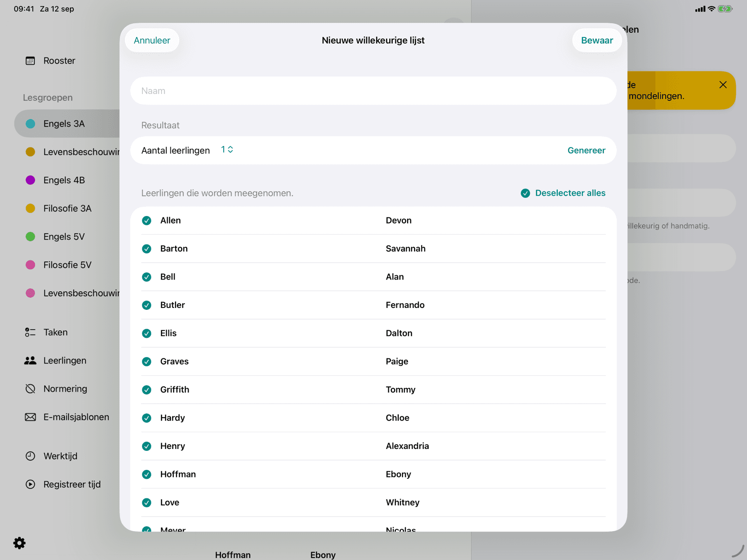Uncheck student Griffith Tommy
Viewport: 747px width, 560px height.
[147, 390]
